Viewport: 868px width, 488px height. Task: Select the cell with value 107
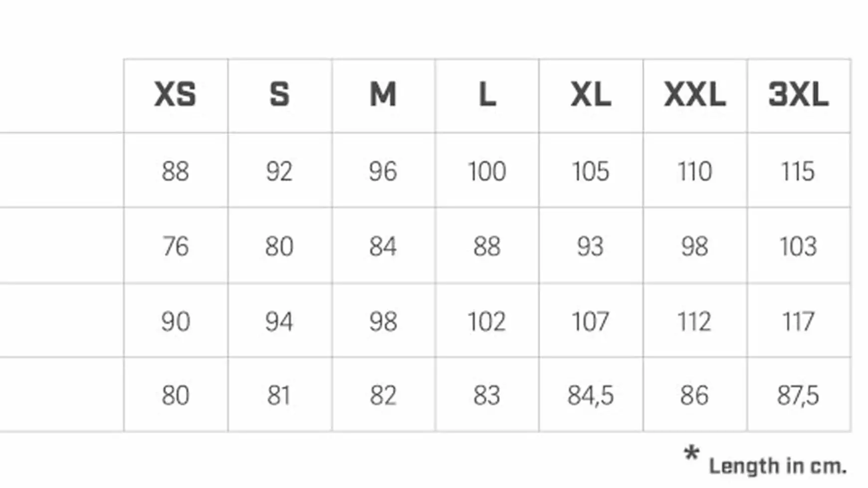(x=591, y=322)
